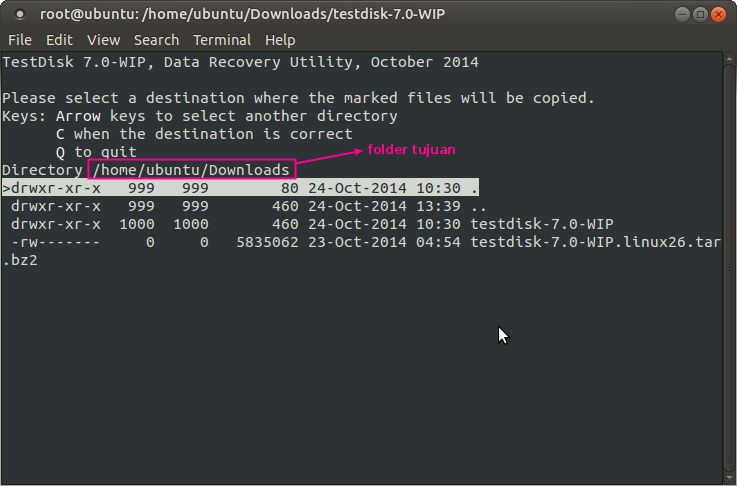737x486 pixels.
Task: Open the File menu
Action: 20,40
